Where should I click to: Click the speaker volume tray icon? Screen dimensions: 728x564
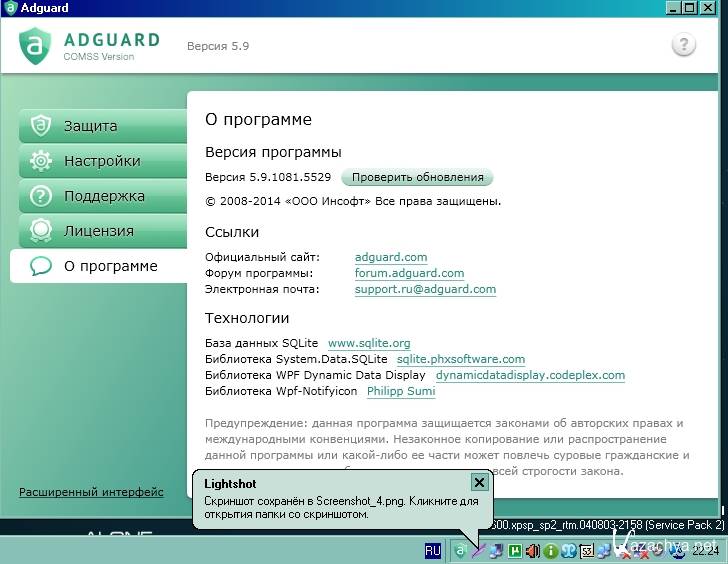(532, 550)
